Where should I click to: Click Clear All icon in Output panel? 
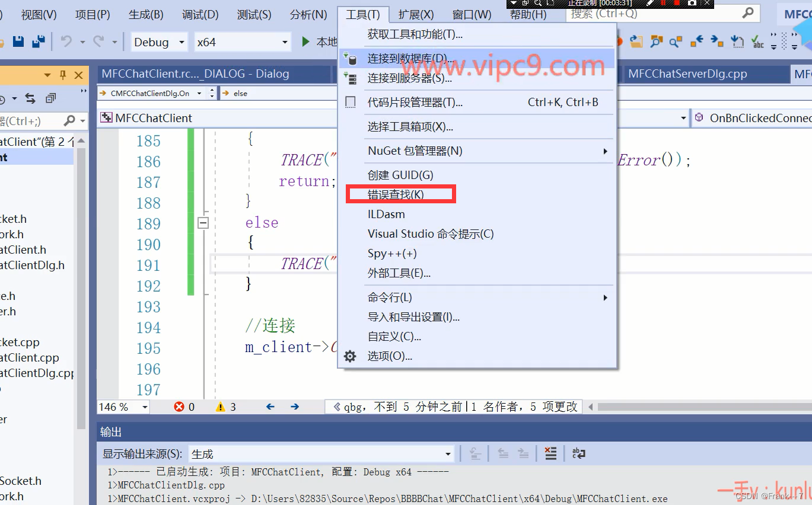tap(550, 454)
